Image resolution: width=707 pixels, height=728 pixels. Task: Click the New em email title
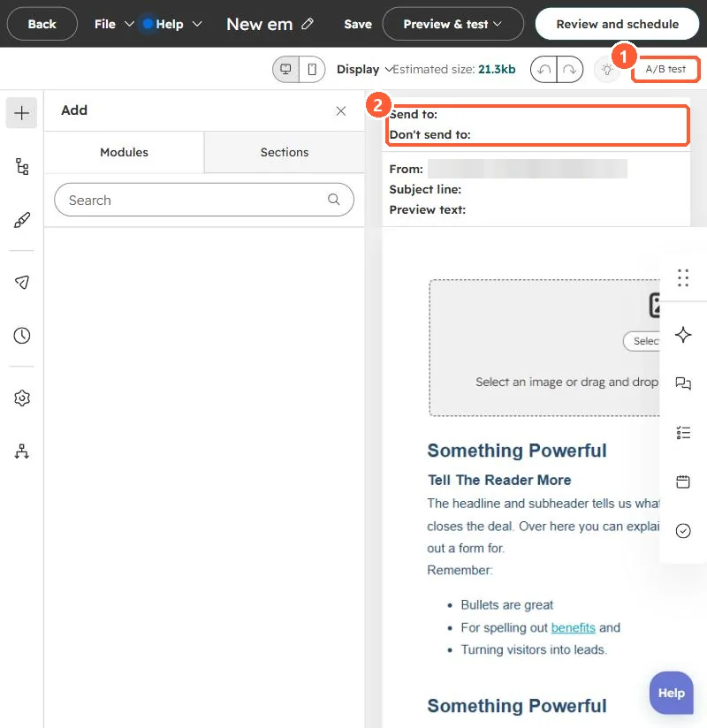coord(259,24)
